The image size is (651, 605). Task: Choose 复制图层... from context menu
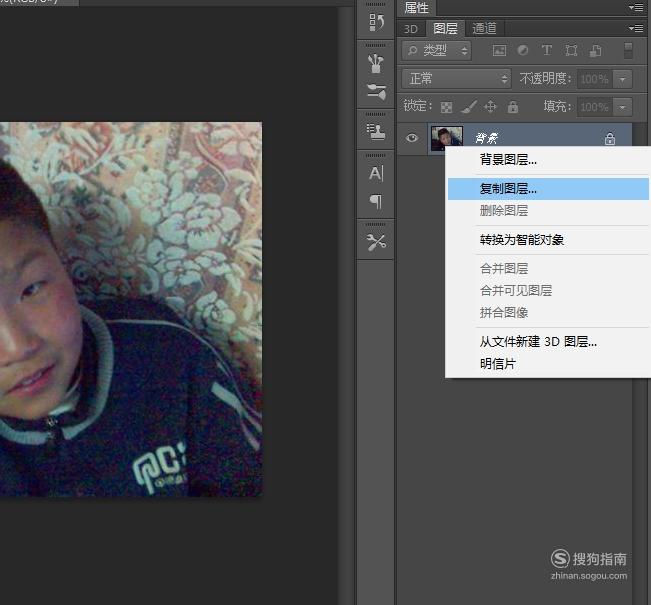coord(548,189)
